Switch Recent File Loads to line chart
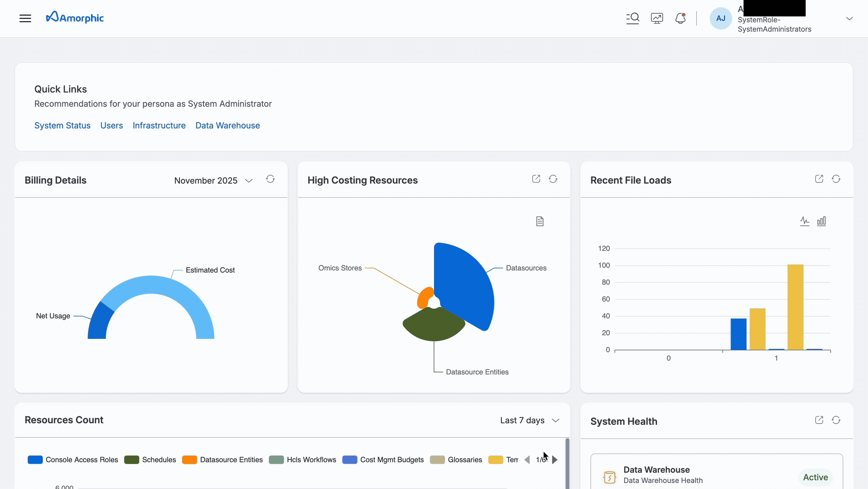The image size is (868, 489). 805,221
